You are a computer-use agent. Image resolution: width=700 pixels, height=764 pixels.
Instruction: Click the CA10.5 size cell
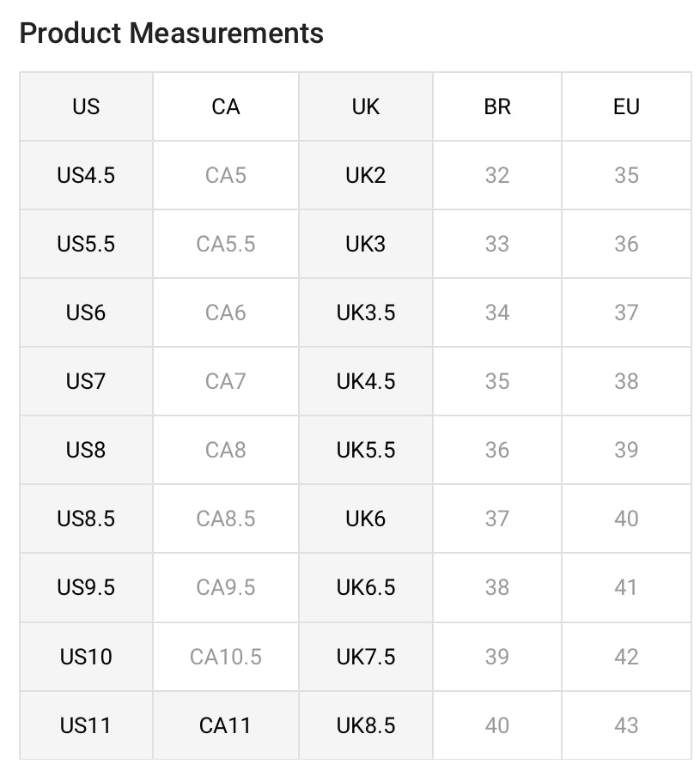[x=225, y=657]
